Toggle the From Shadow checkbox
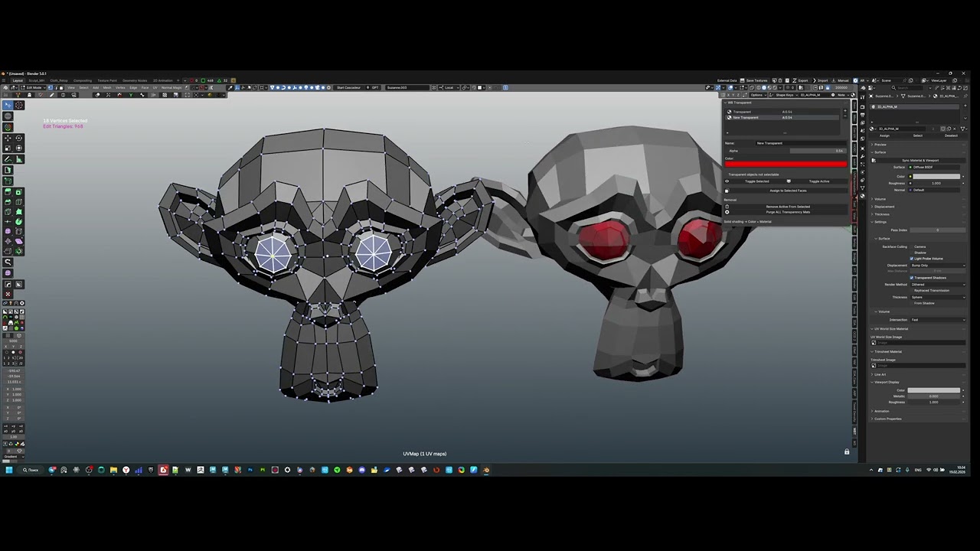The width and height of the screenshot is (980, 551). [911, 303]
